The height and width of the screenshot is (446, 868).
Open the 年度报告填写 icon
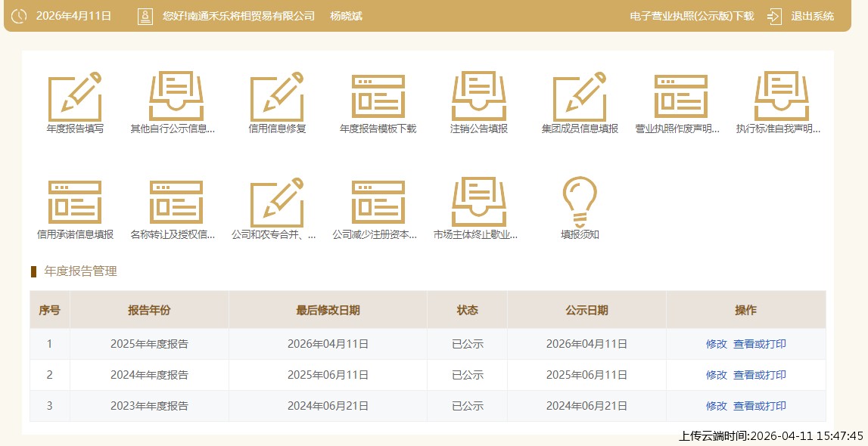coord(75,98)
